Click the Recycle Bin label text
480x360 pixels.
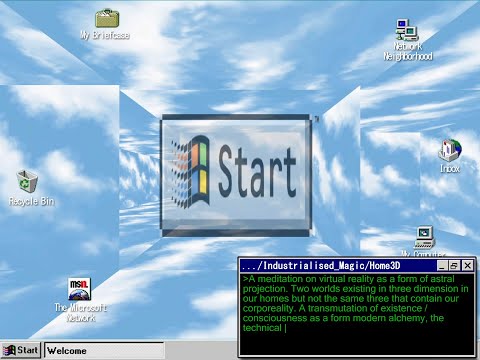[31, 201]
